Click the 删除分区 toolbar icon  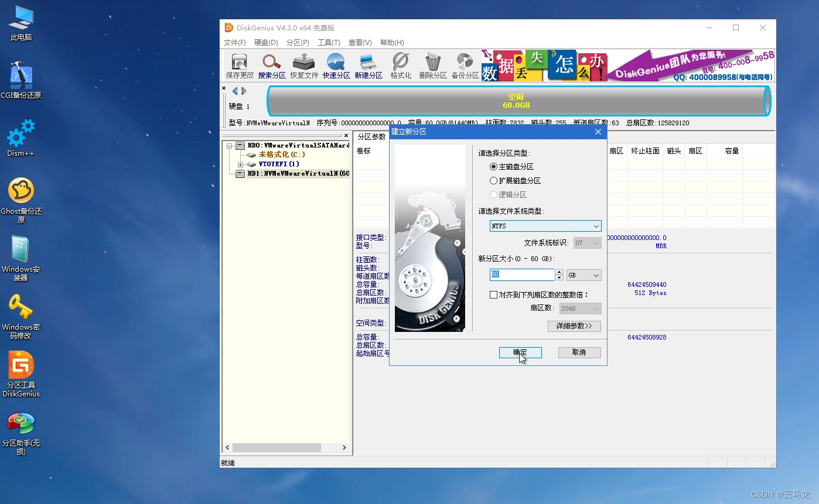click(432, 66)
